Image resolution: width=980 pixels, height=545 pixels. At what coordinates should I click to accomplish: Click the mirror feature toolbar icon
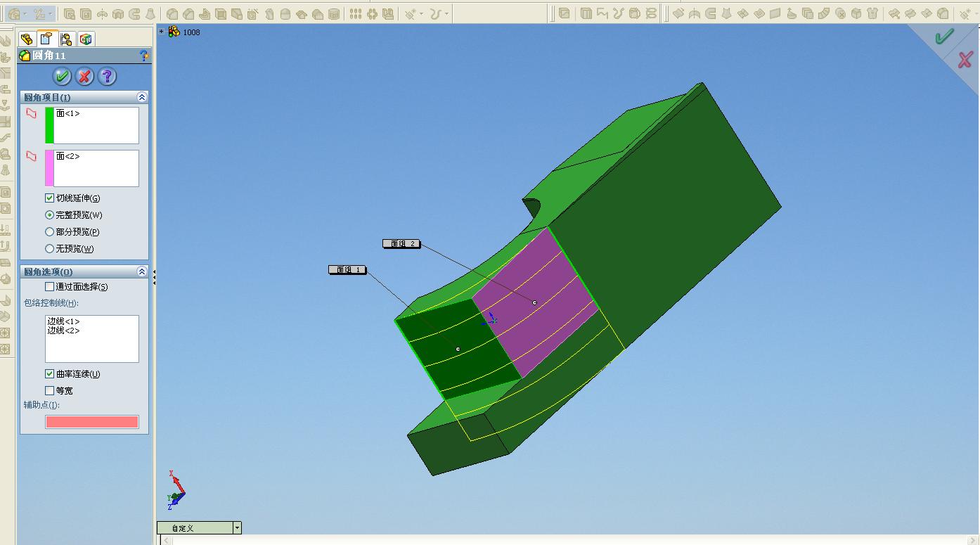(x=389, y=14)
